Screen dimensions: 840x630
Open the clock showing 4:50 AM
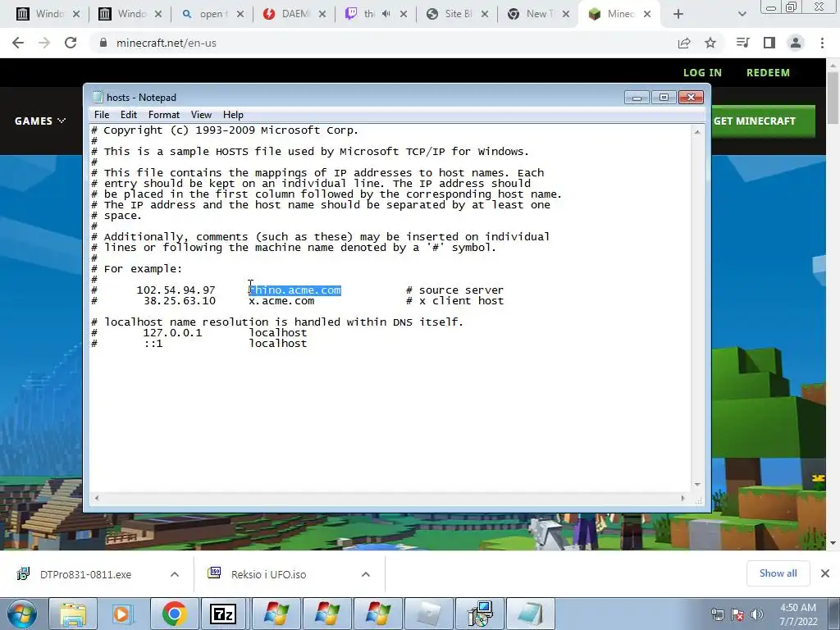798,614
